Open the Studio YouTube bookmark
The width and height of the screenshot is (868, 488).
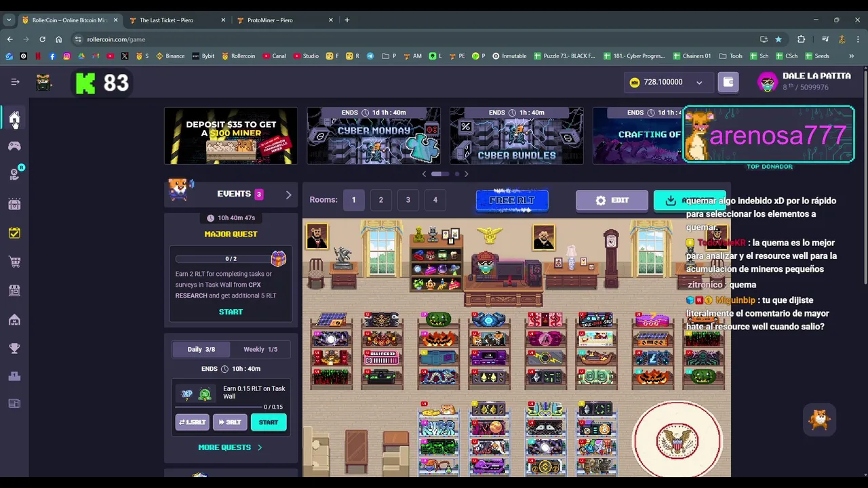(306, 56)
